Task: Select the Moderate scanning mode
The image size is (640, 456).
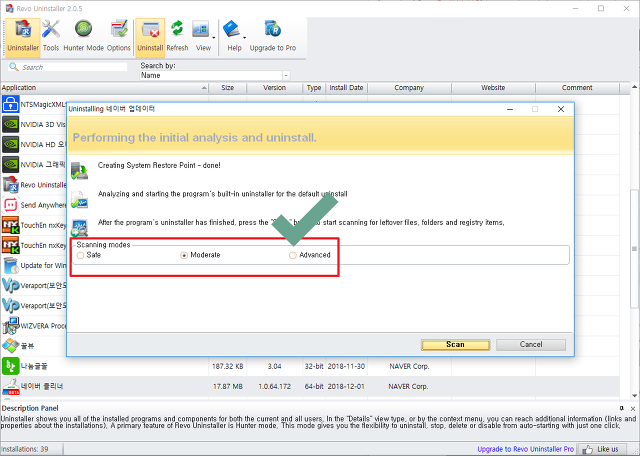Action: pyautogui.click(x=184, y=255)
